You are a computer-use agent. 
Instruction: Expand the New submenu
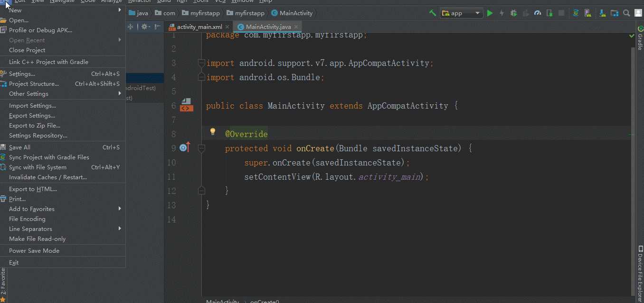63,10
